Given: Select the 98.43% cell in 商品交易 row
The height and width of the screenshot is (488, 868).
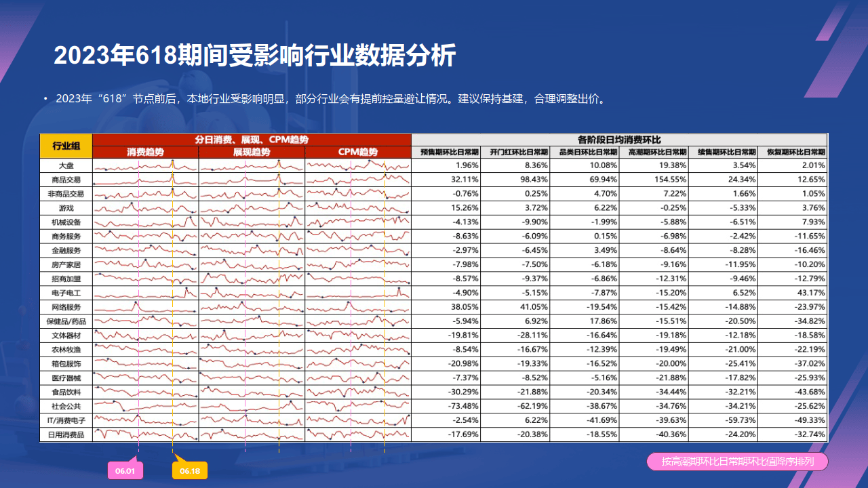Looking at the screenshot, I should [515, 180].
